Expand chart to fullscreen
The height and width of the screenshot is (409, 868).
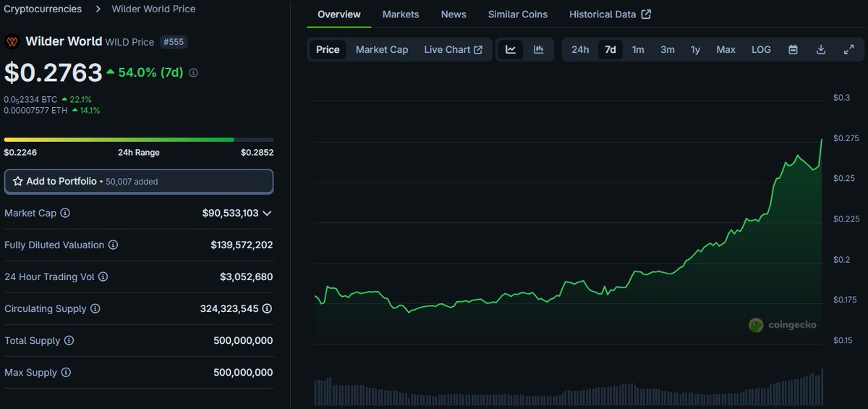point(849,49)
